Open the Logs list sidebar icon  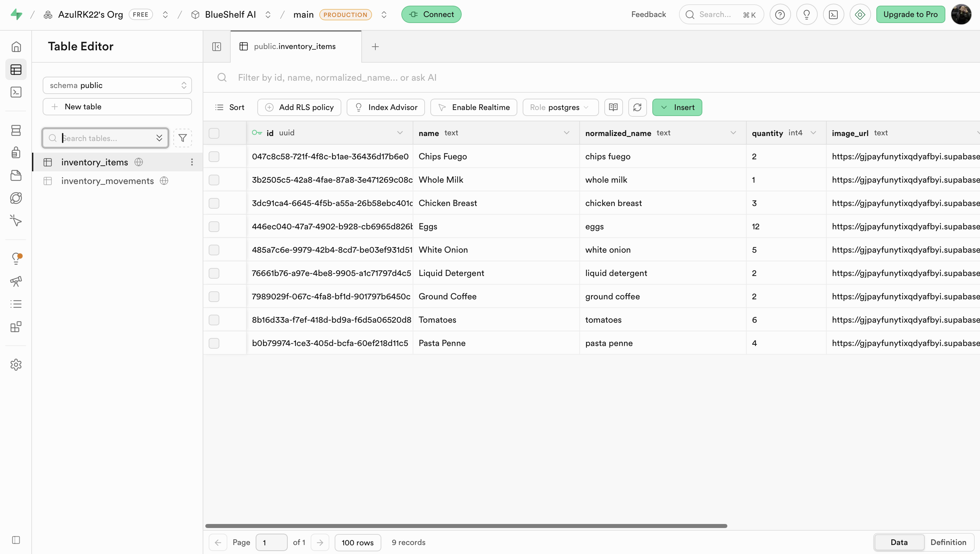[16, 304]
